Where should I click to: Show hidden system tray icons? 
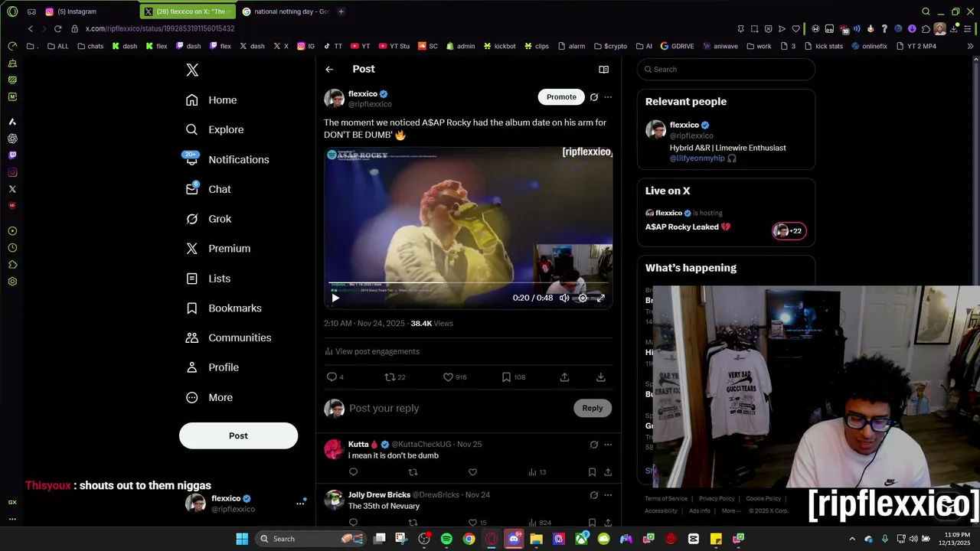(853, 539)
